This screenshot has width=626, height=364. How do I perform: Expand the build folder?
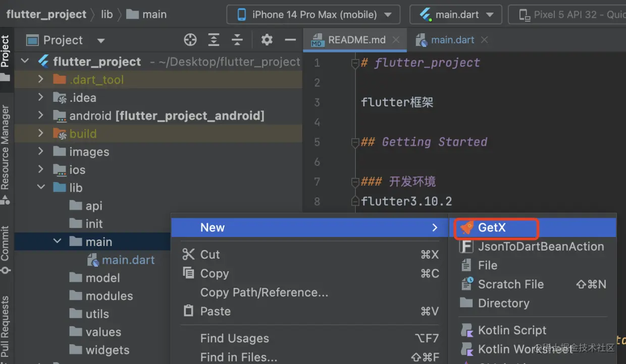pyautogui.click(x=41, y=134)
